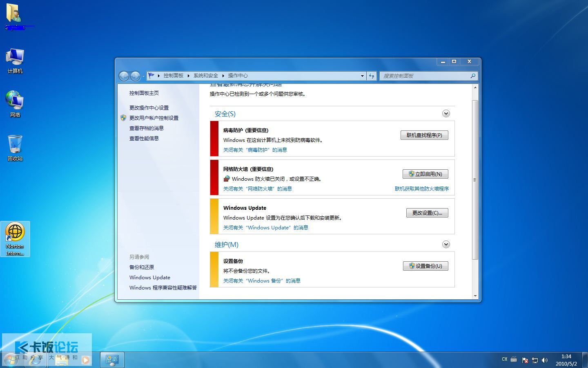
Task: Click the Show Desktop strip
Action: (x=585, y=360)
